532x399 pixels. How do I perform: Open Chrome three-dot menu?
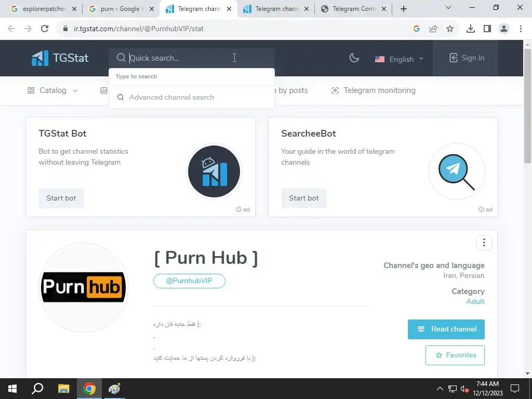(x=521, y=29)
